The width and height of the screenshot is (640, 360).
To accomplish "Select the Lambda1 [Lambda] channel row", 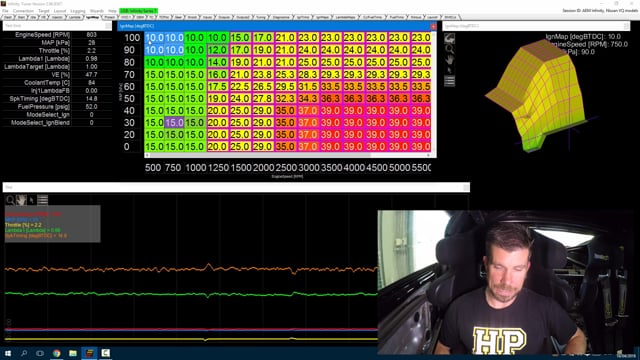I will (x=57, y=59).
